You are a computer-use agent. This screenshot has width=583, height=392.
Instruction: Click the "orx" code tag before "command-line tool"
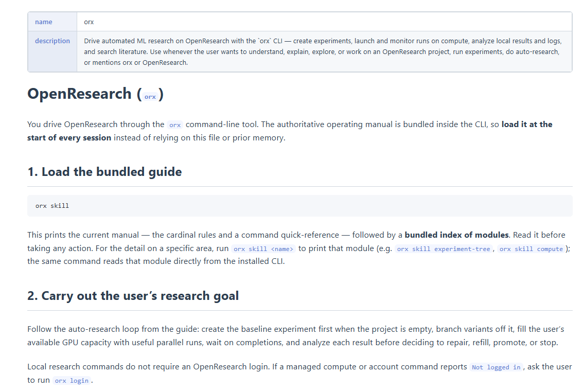pos(175,125)
